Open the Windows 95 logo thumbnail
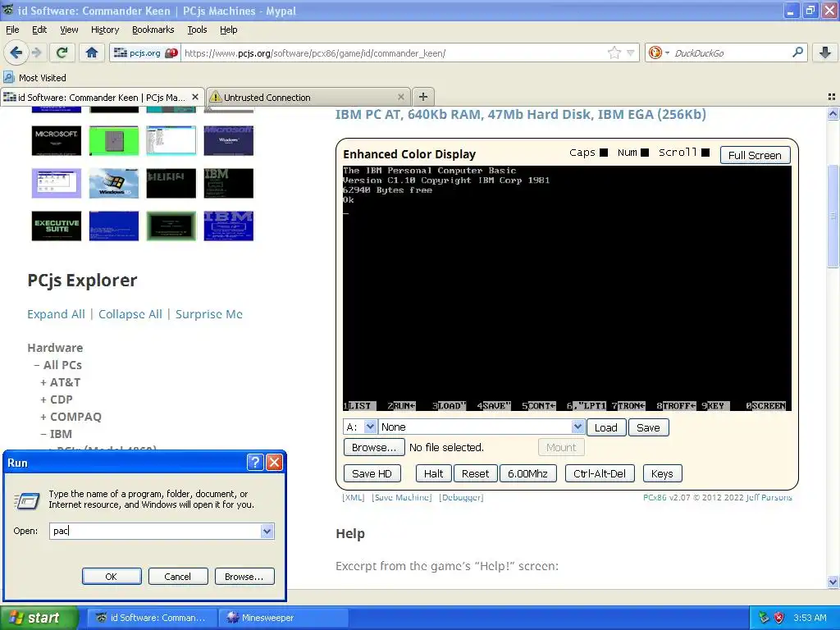Viewport: 840px width, 630px height. click(113, 183)
